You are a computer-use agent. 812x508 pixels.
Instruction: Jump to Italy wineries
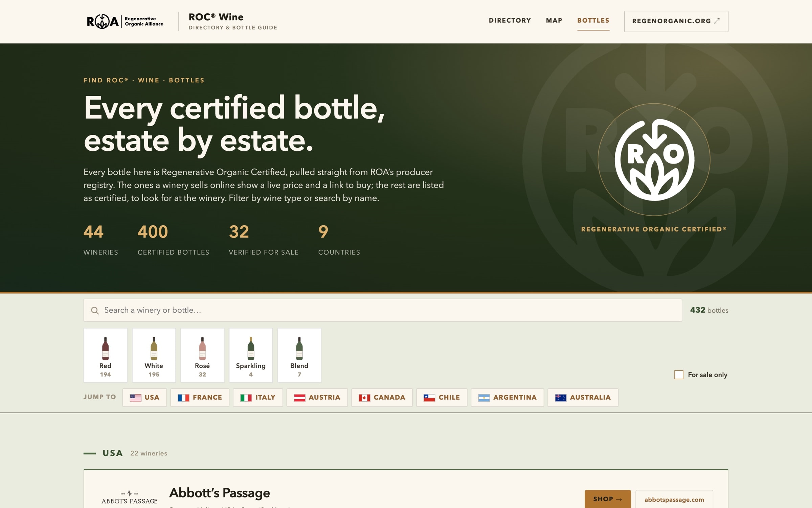pyautogui.click(x=258, y=398)
